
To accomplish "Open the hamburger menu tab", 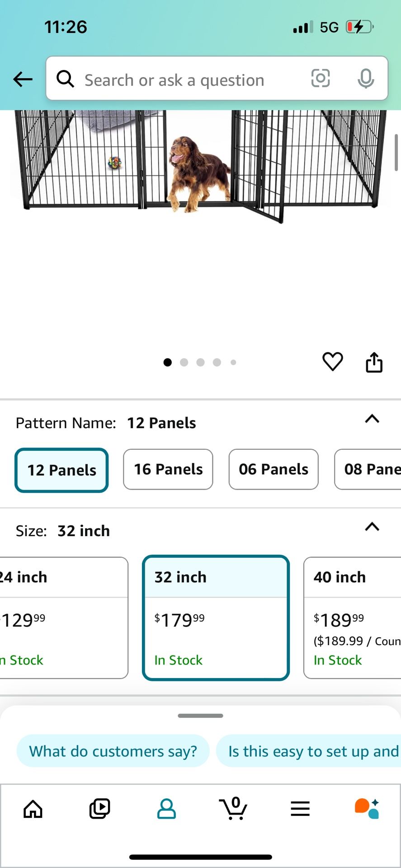I will click(300, 809).
